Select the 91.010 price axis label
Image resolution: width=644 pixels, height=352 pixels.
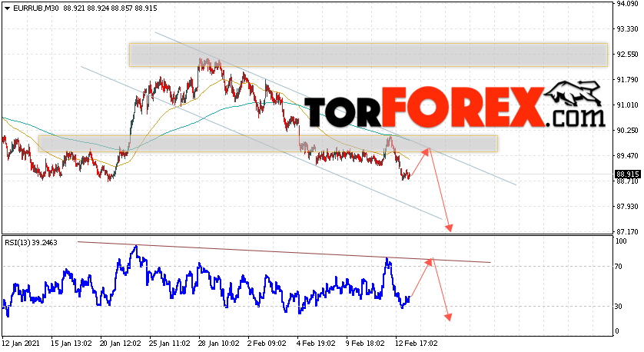point(627,105)
